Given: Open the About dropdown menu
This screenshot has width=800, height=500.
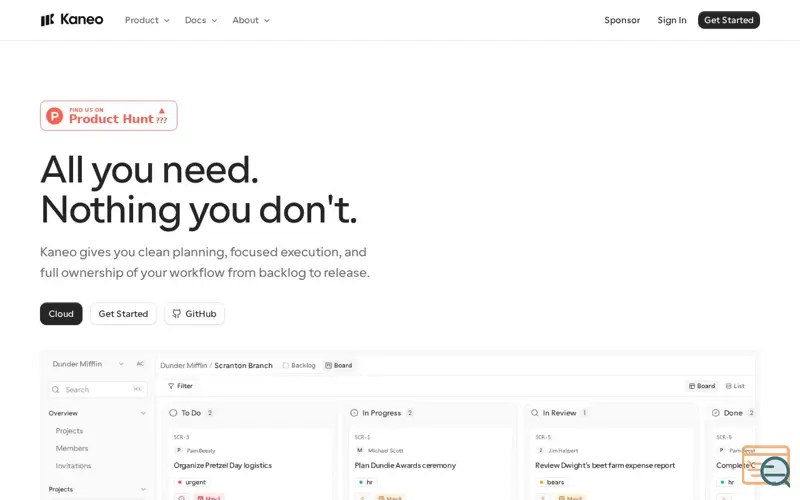Looking at the screenshot, I should tap(251, 20).
